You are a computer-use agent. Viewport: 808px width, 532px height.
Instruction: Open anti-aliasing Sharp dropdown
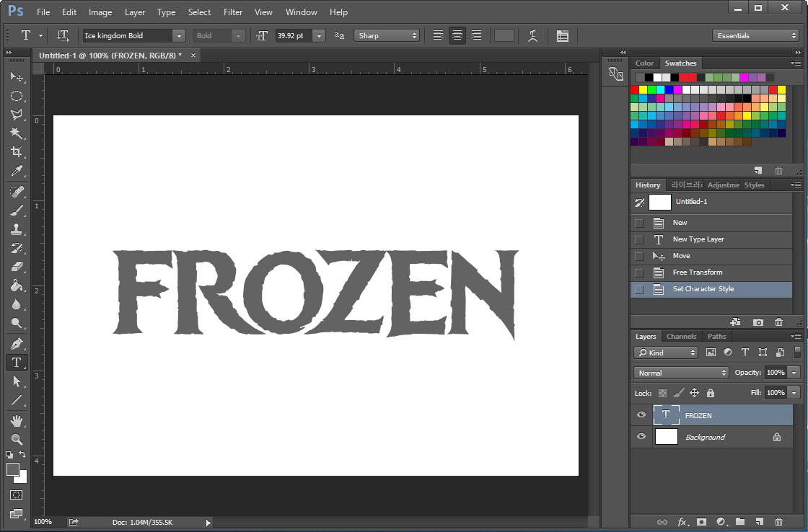click(387, 35)
